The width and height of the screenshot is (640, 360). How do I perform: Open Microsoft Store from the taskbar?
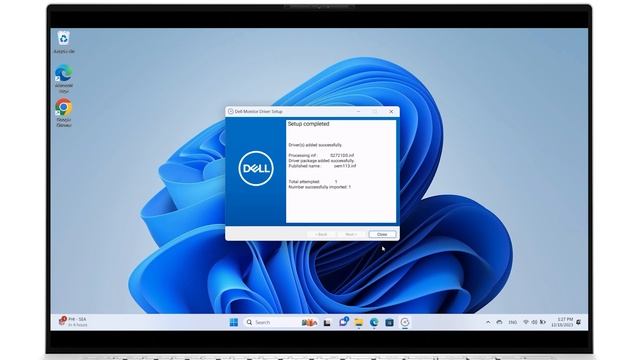click(x=389, y=322)
